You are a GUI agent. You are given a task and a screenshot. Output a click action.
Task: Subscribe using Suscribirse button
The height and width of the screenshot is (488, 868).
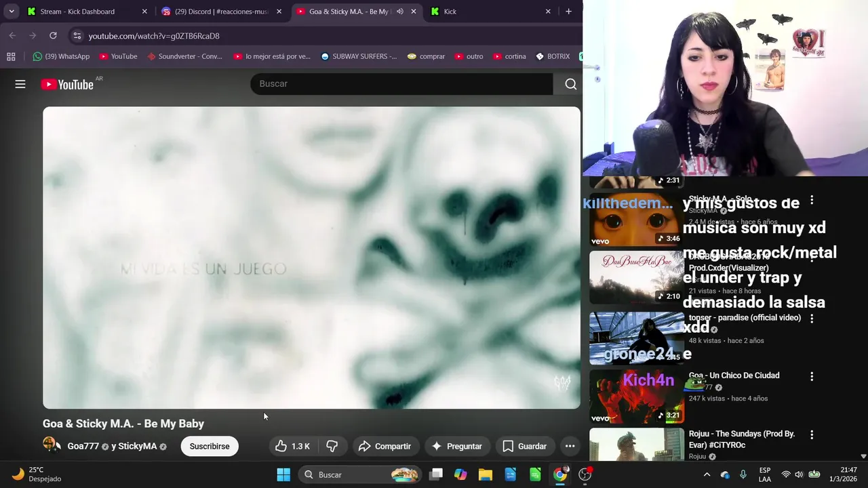(210, 446)
